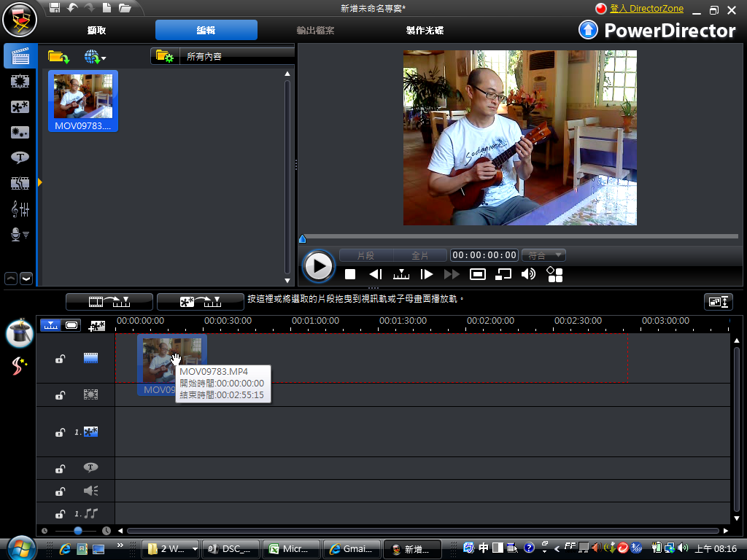This screenshot has height=560, width=747.
Task: Launch the Magic Movie Wizard hat icon
Action: pyautogui.click(x=20, y=333)
